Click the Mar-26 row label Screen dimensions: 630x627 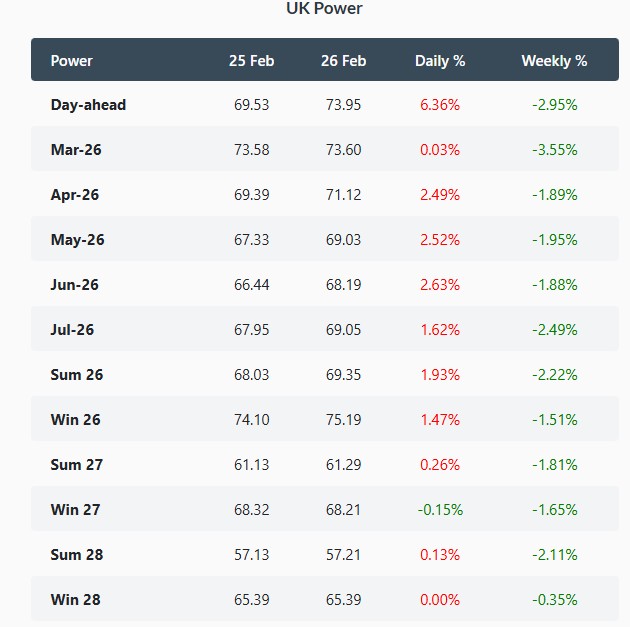click(x=76, y=150)
